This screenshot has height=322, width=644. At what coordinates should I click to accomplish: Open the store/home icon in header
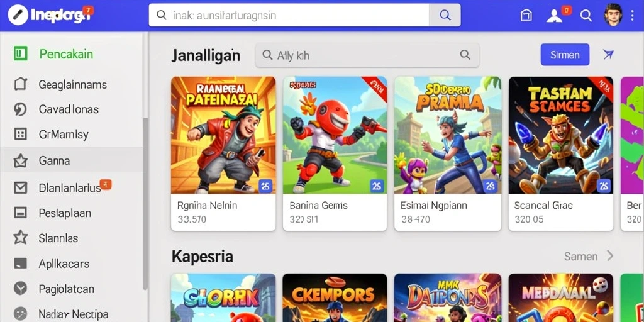tap(526, 16)
